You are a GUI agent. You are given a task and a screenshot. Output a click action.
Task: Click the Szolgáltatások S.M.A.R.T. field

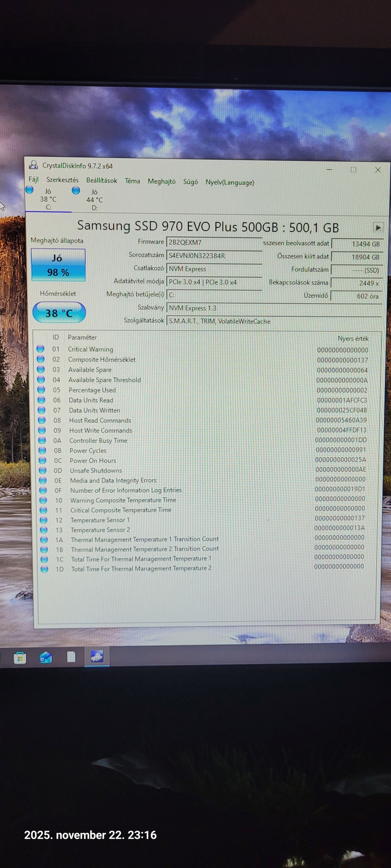pyautogui.click(x=274, y=321)
